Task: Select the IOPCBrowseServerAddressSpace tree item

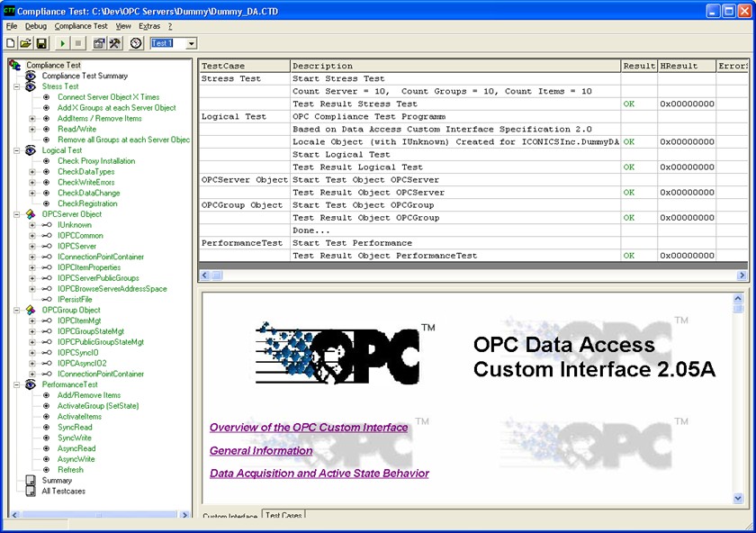Action: [x=112, y=289]
